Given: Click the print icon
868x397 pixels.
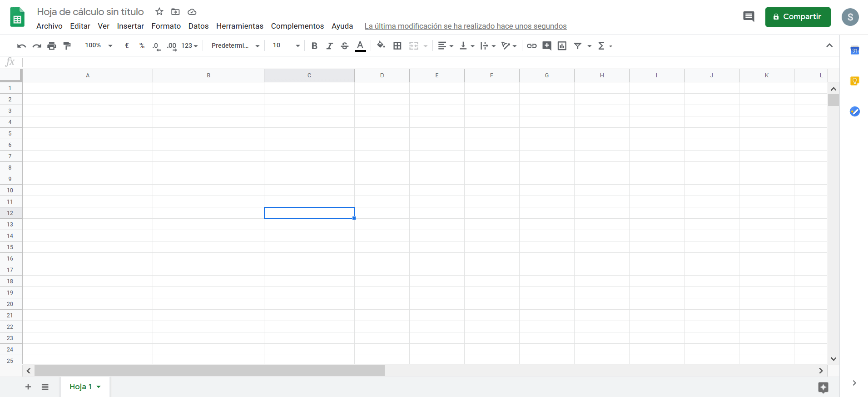Looking at the screenshot, I should (52, 46).
